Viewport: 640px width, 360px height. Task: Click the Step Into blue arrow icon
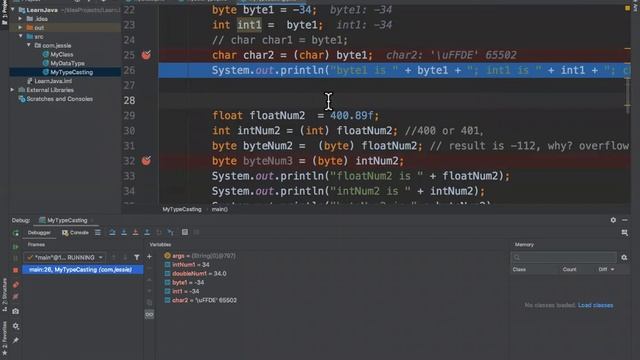click(x=124, y=232)
